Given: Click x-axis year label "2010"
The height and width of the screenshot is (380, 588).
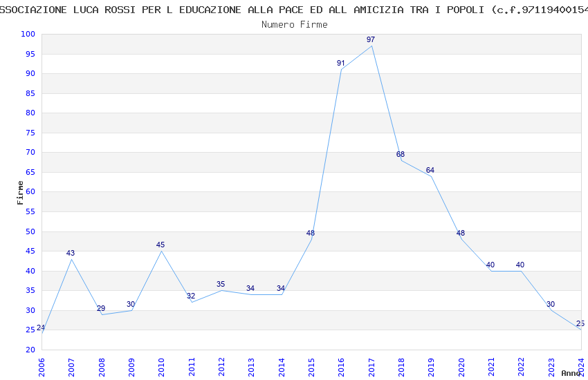Looking at the screenshot, I should pos(161,368).
